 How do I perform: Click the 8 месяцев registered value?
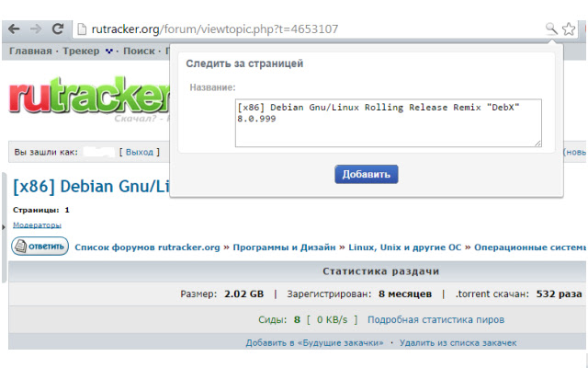405,293
